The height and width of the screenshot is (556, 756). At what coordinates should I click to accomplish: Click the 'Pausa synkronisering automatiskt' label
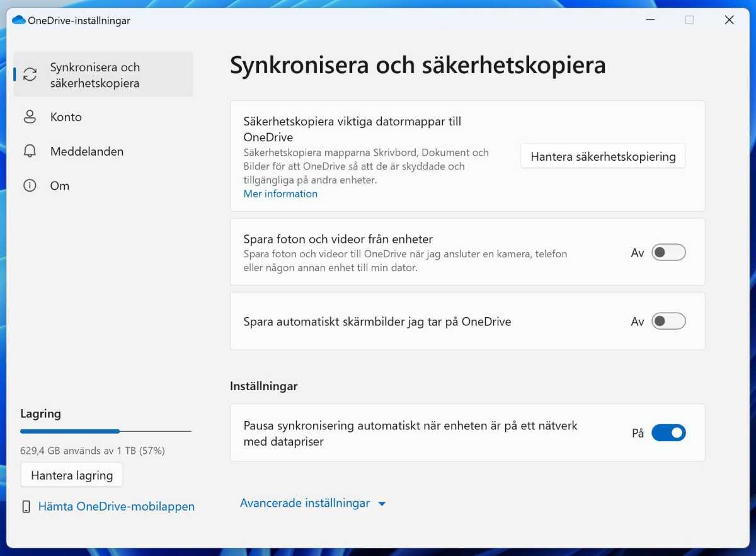pyautogui.click(x=411, y=433)
